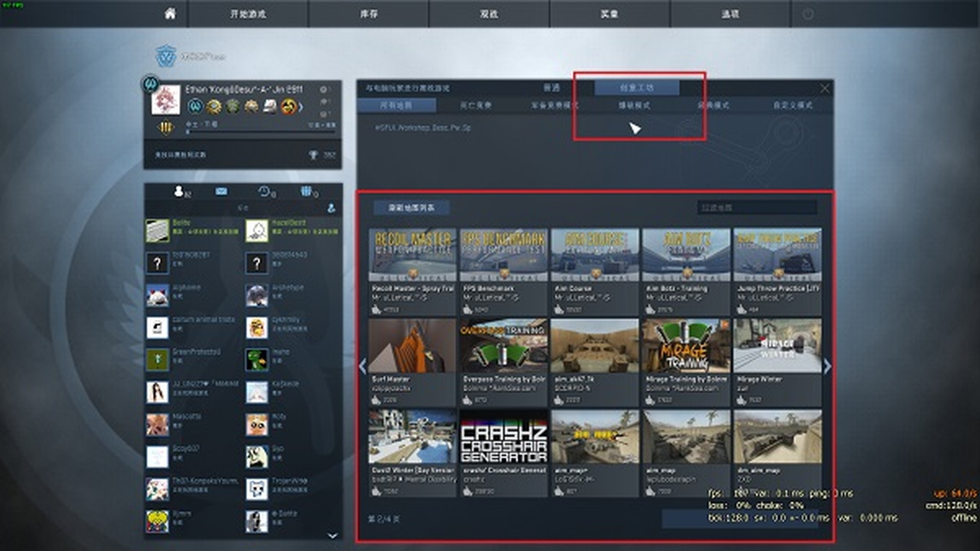The height and width of the screenshot is (551, 980).
Task: Click the player avatar picture in profile
Action: tap(166, 100)
